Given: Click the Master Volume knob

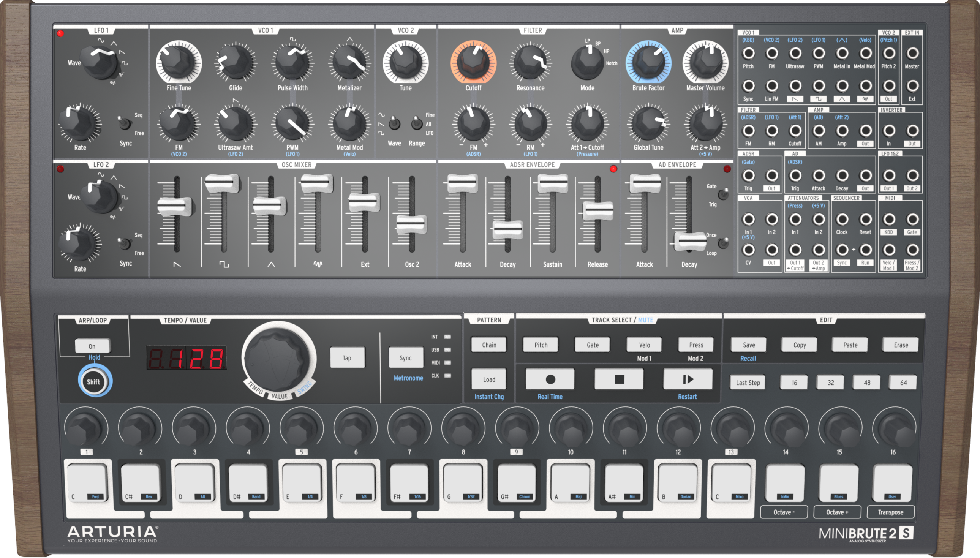Looking at the screenshot, I should 705,62.
